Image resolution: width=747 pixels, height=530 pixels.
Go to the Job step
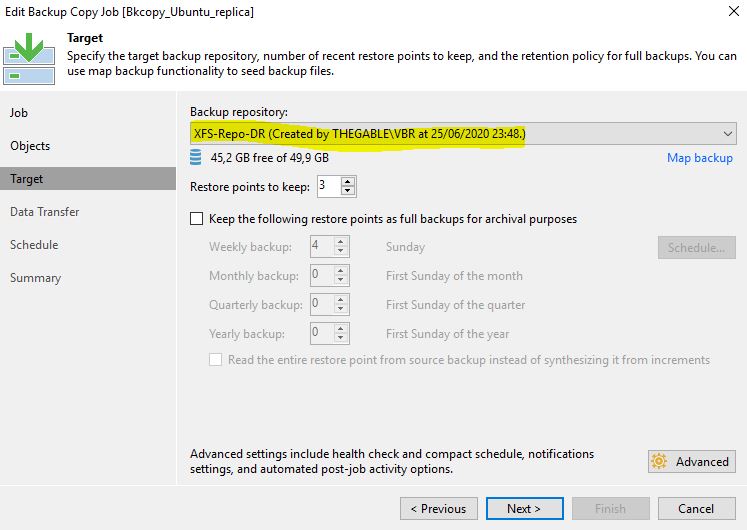tap(19, 113)
